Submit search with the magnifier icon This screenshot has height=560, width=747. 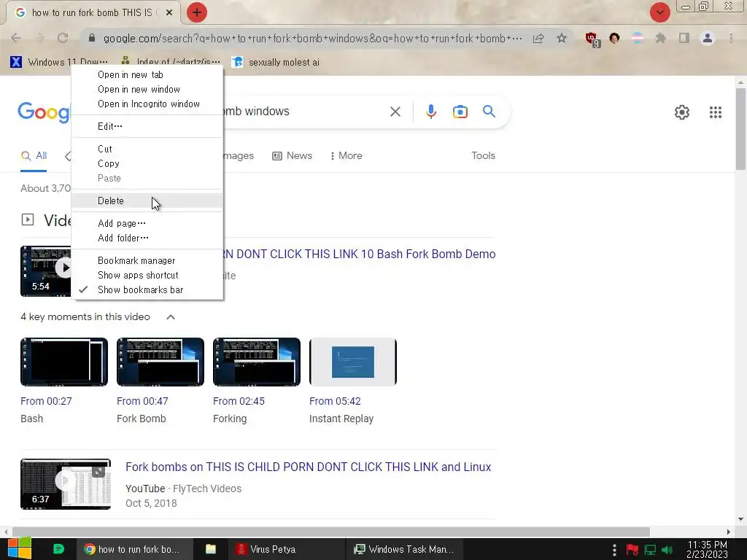pos(489,112)
